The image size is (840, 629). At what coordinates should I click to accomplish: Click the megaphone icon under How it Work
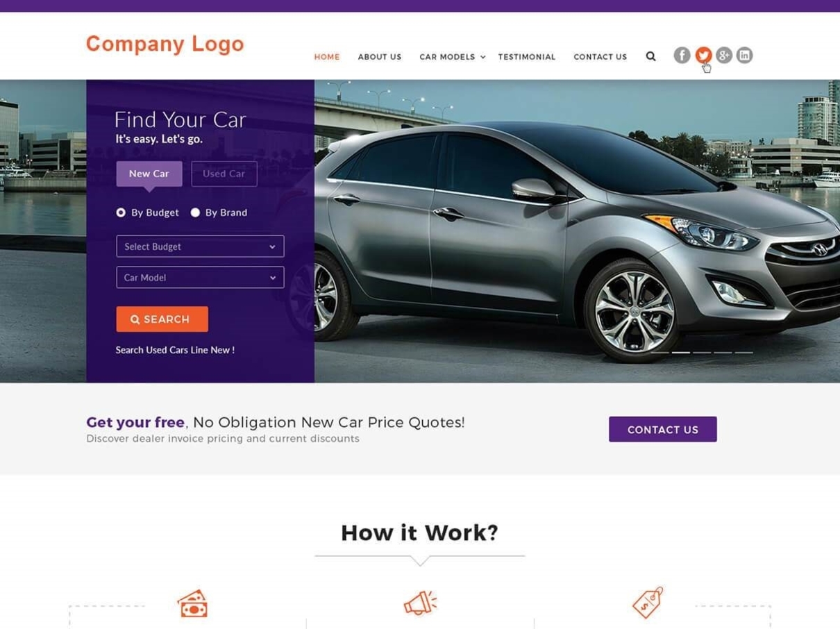tap(420, 603)
